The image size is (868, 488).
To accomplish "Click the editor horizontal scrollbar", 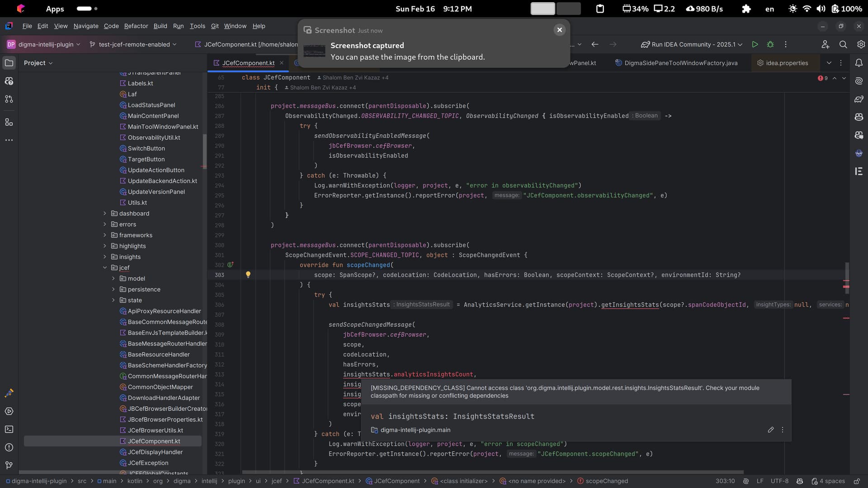I will (493, 472).
